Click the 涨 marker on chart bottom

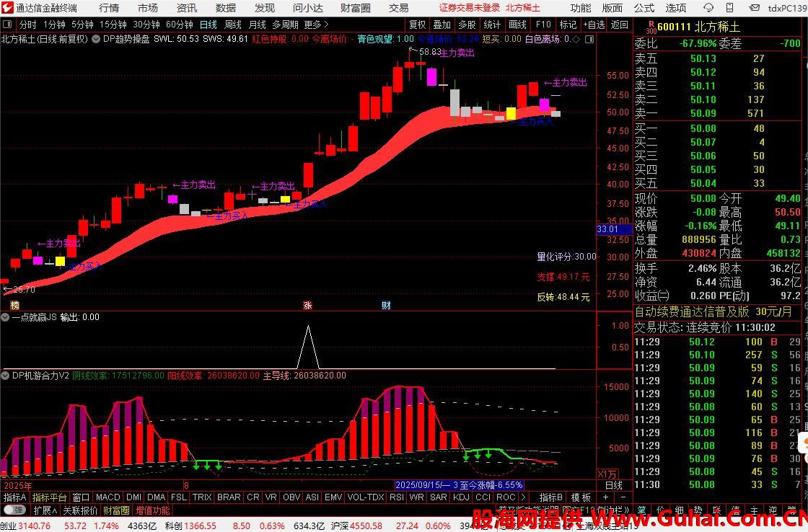[x=307, y=306]
